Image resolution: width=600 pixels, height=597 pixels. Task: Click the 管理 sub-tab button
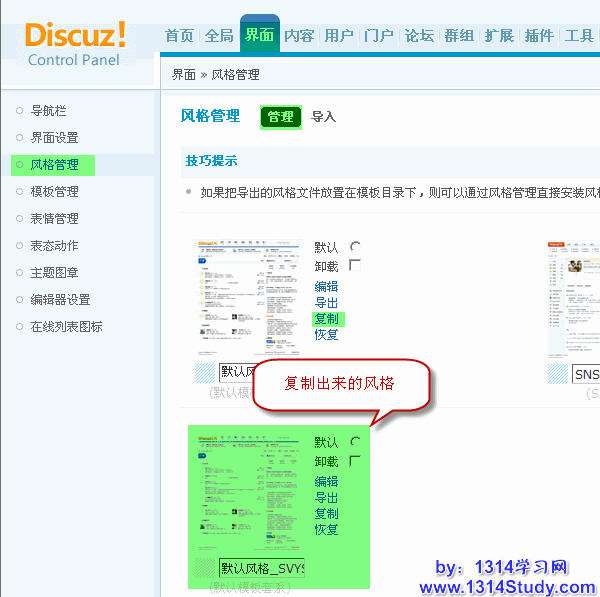280,117
